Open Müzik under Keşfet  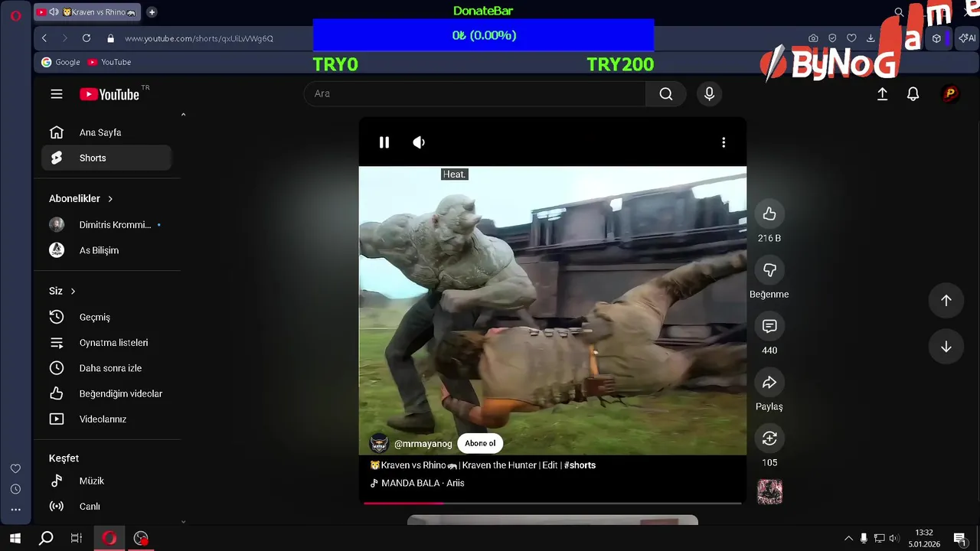(x=106, y=481)
